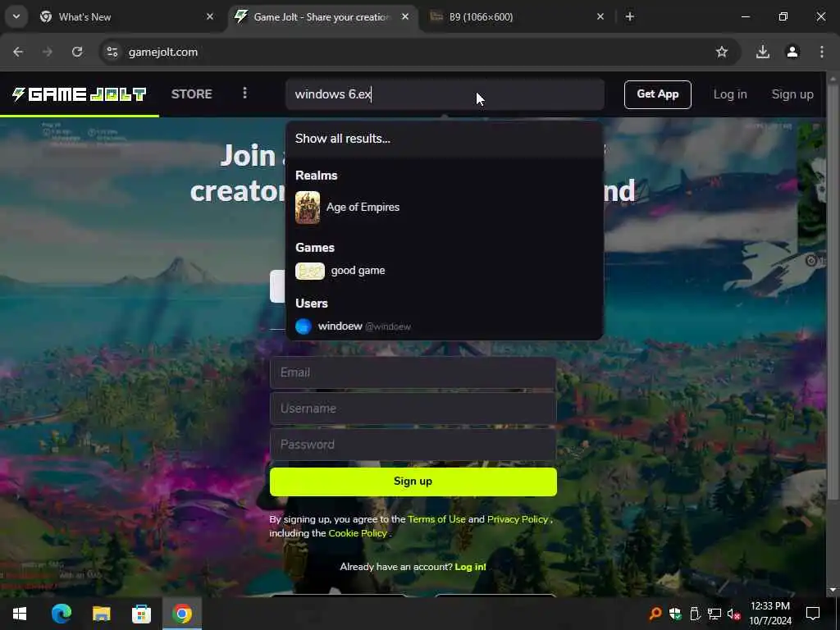Image resolution: width=840 pixels, height=630 pixels.
Task: Open the search magnifier tray icon
Action: click(x=655, y=614)
